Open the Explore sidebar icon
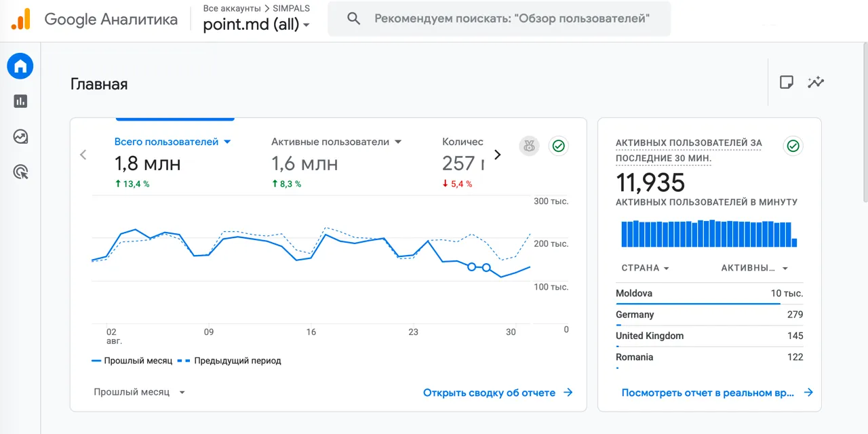This screenshot has width=868, height=434. [x=20, y=137]
